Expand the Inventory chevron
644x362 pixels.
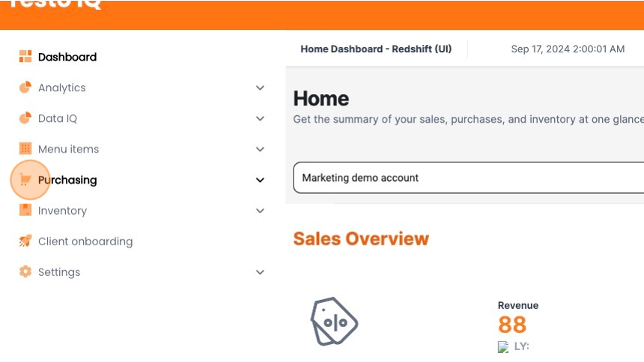[260, 211]
